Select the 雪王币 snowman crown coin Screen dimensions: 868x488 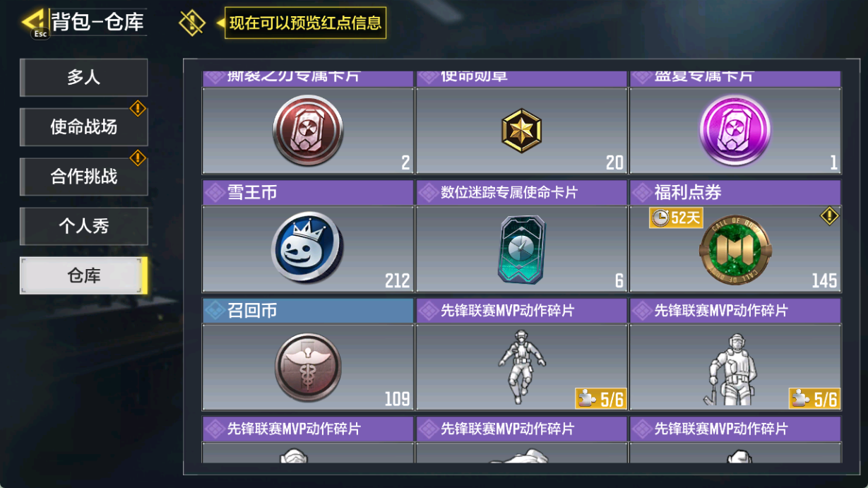click(307, 248)
